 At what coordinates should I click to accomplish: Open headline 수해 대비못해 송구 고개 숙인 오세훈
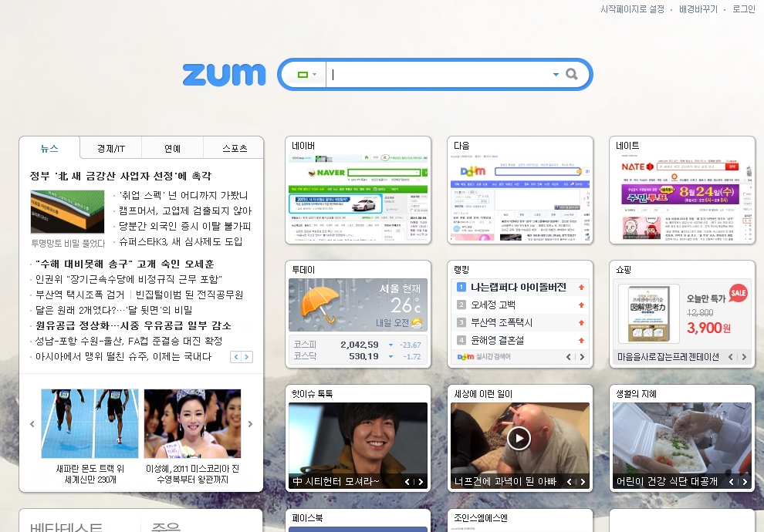(125, 264)
